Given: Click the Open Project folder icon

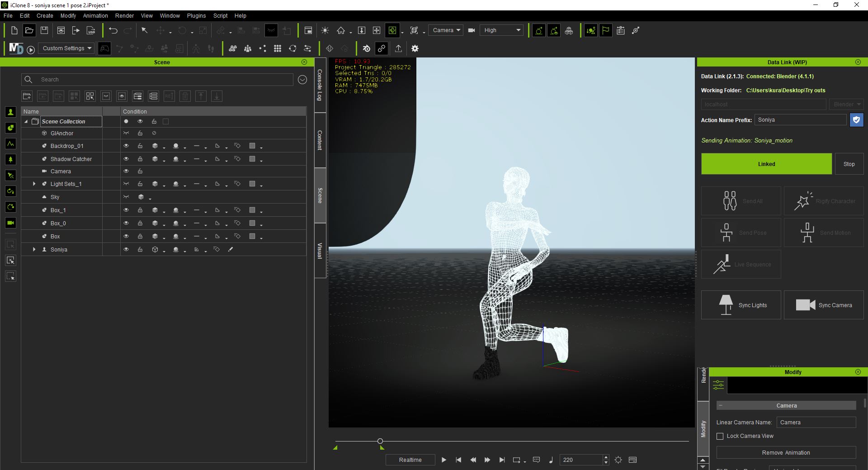Looking at the screenshot, I should click(29, 30).
